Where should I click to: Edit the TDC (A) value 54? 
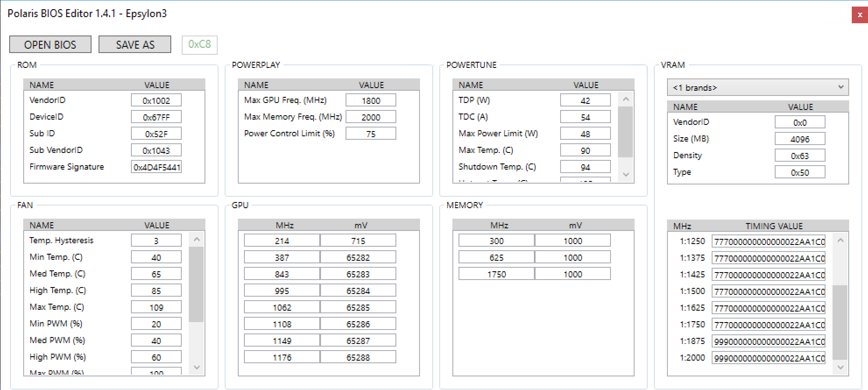point(586,117)
